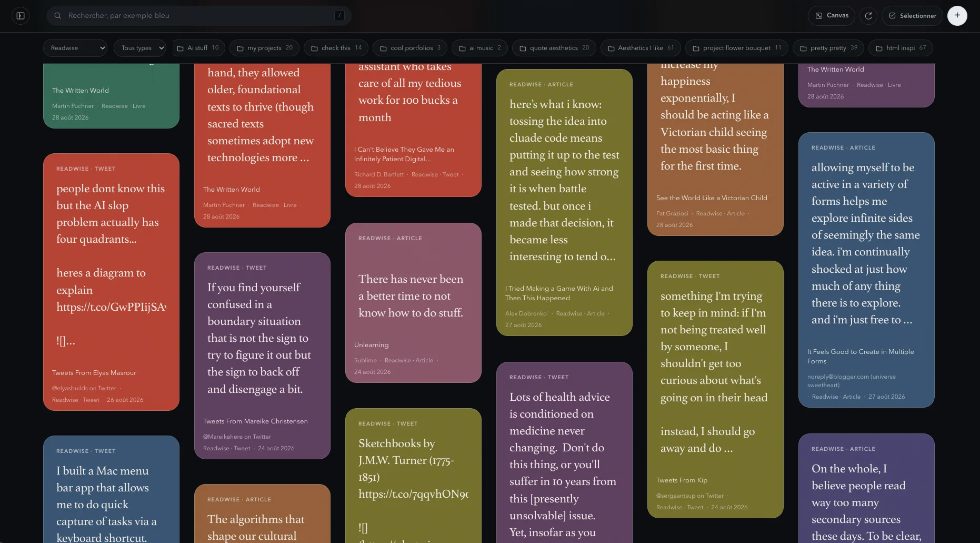Toggle the sidebar panel icon
980x543 pixels.
(21, 16)
